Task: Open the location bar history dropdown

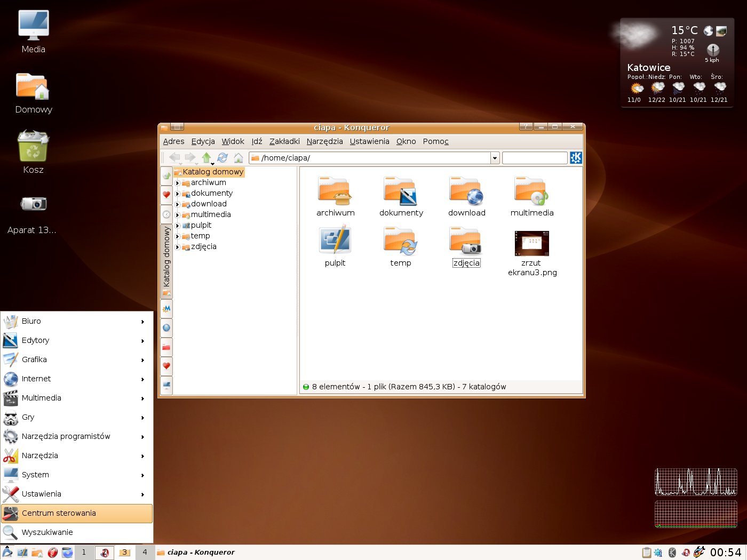Action: click(x=495, y=158)
